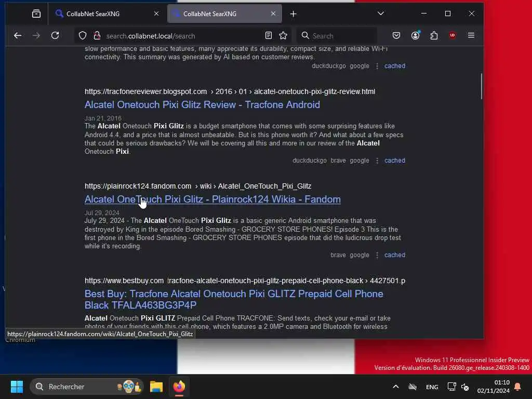Click the ENG language indicator
The height and width of the screenshot is (399, 532).
click(x=432, y=387)
